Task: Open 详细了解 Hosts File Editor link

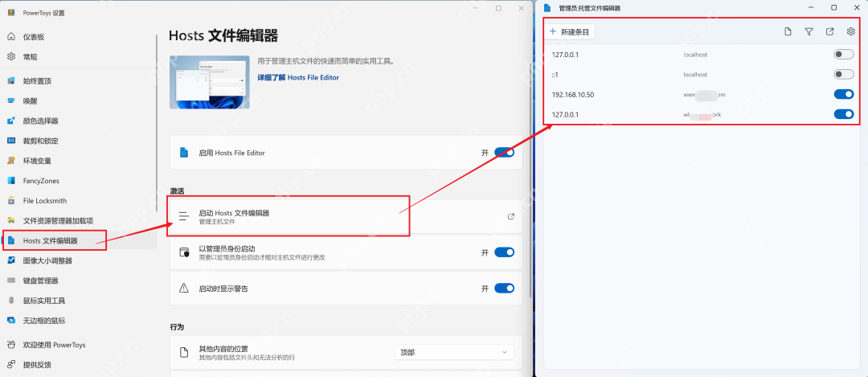Action: coord(298,78)
